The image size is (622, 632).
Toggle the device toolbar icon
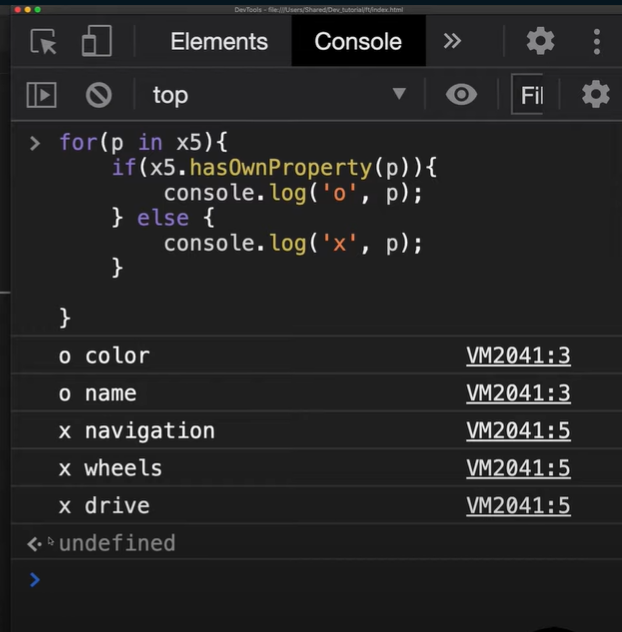(x=97, y=41)
